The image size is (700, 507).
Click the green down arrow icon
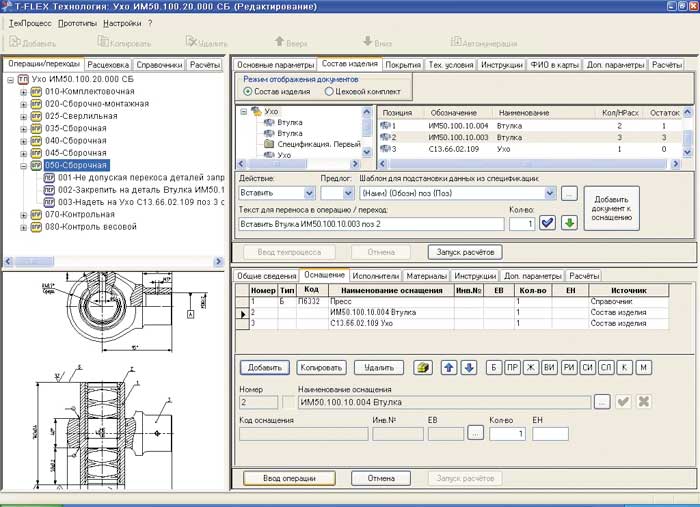568,224
